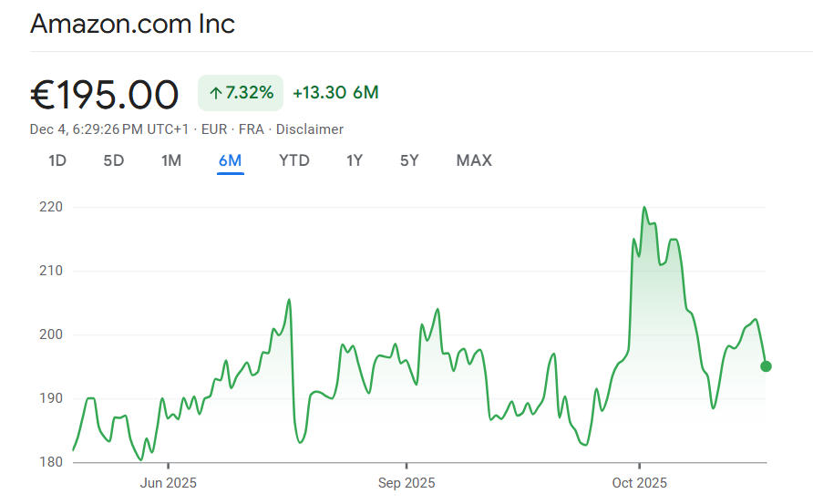813x504 pixels.
Task: Switch to the 1D time range
Action: click(x=57, y=160)
